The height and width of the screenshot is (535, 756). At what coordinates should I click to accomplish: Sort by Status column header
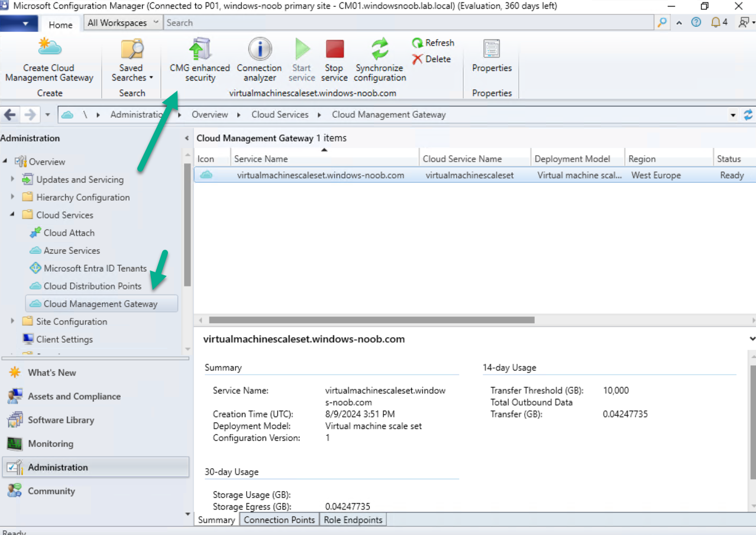[734, 159]
